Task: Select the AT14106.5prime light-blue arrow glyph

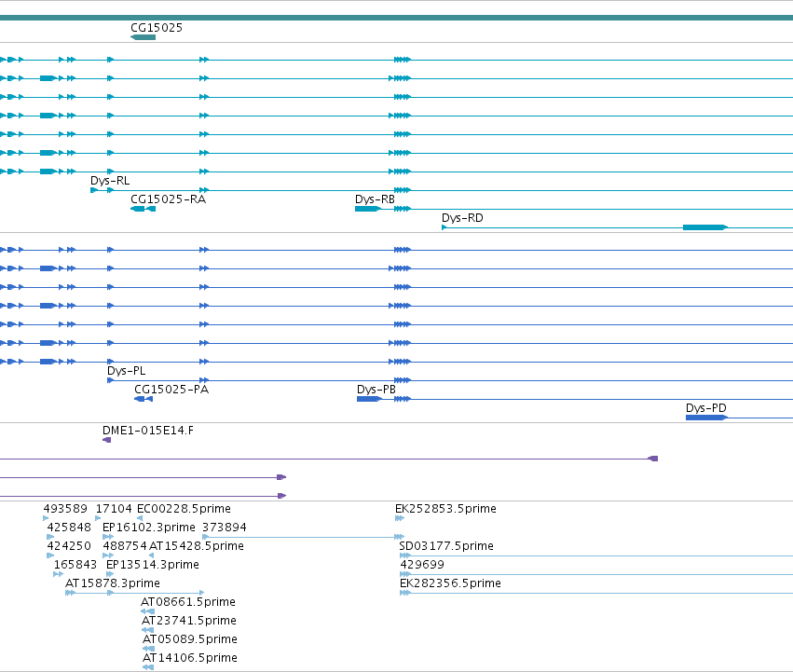Action: [x=147, y=667]
